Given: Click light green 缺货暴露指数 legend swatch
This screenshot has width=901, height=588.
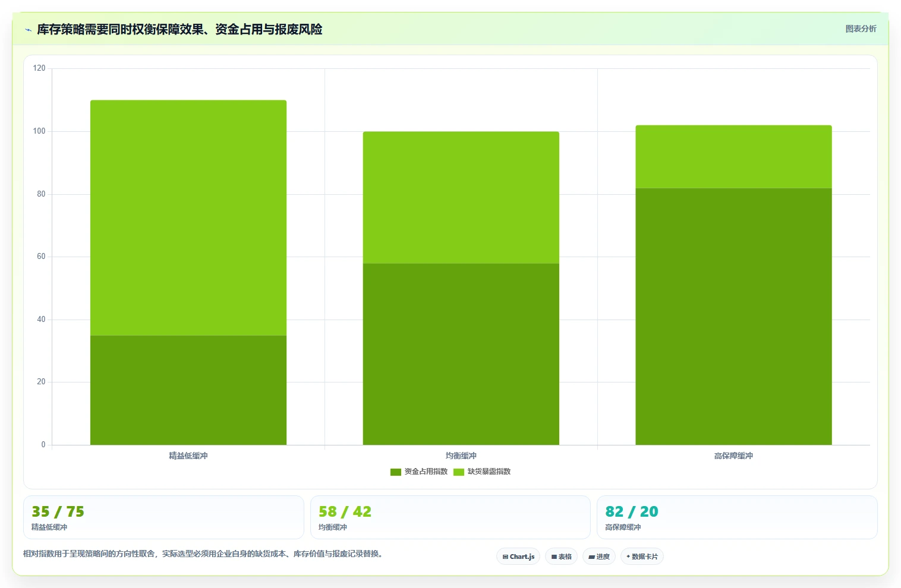Looking at the screenshot, I should [459, 472].
